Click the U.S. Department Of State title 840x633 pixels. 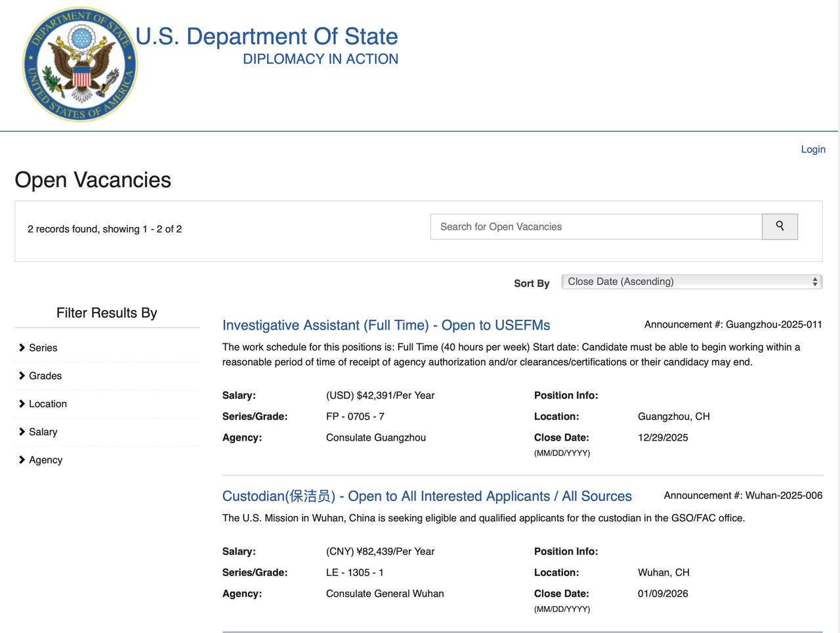click(266, 36)
